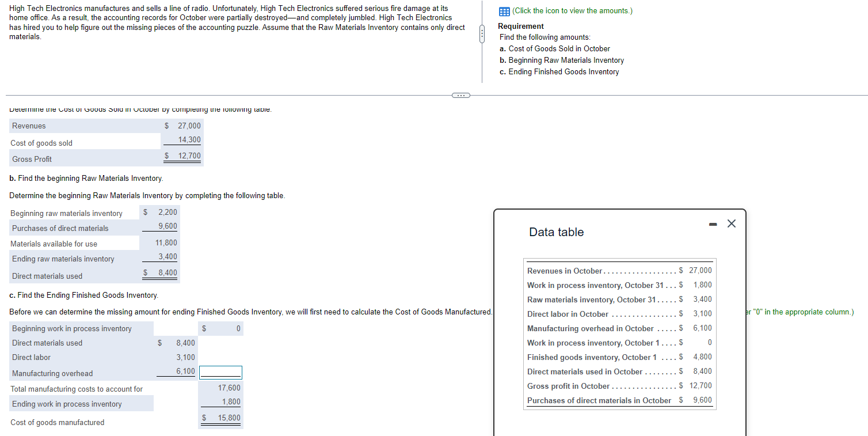Open the amounts data table grid icon
Viewport: 868px width, 436px height.
504,11
